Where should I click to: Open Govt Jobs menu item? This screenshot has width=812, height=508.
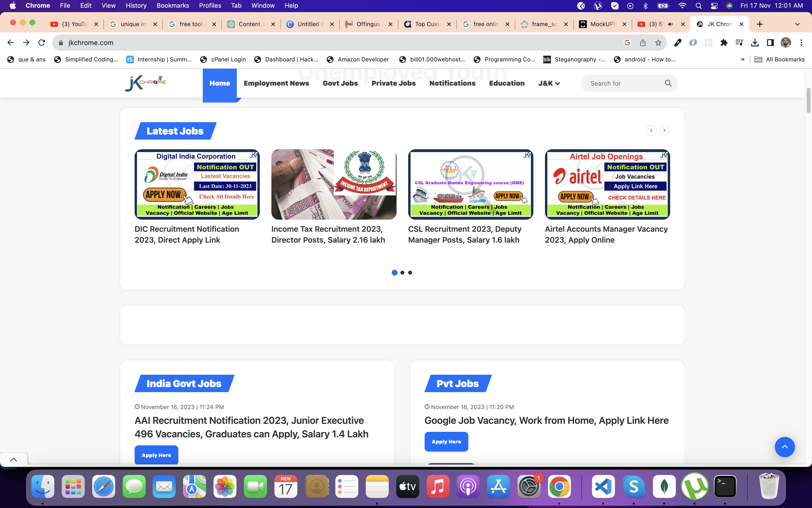tap(340, 83)
